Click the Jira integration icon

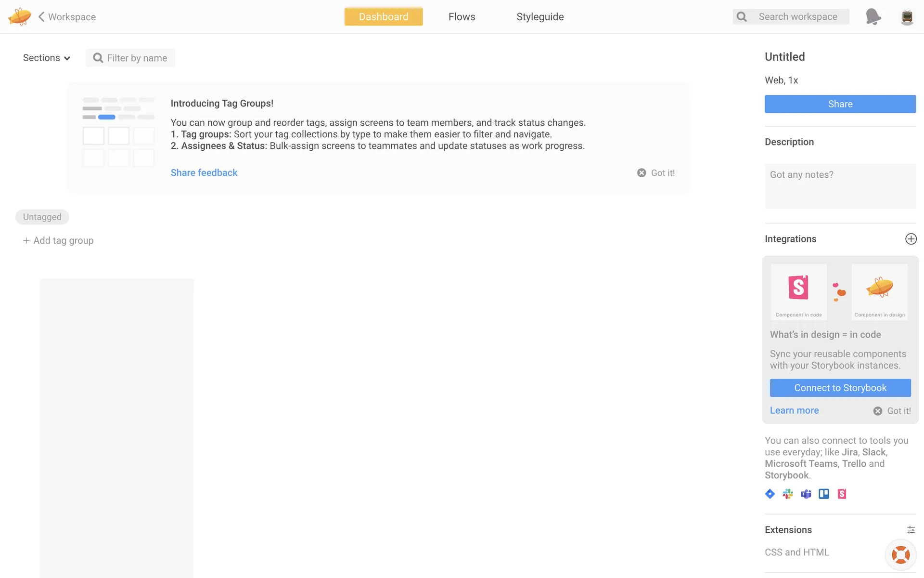[770, 494]
